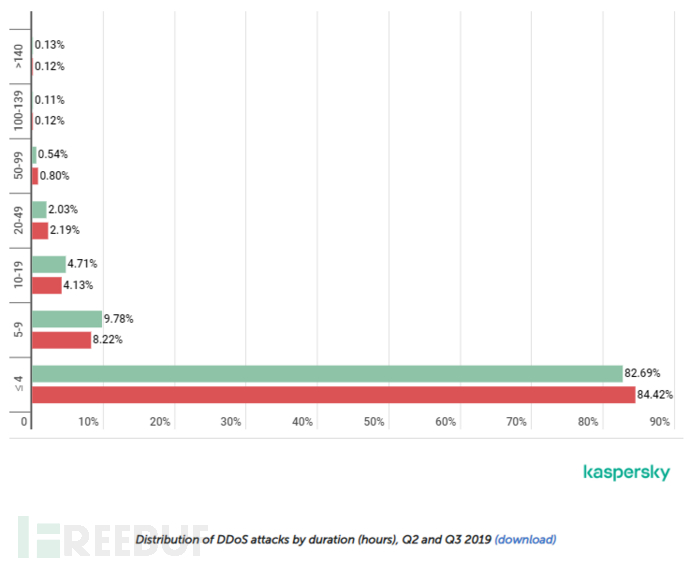690x565 pixels.
Task: Select the 100-139 hours axis label
Action: click(17, 110)
